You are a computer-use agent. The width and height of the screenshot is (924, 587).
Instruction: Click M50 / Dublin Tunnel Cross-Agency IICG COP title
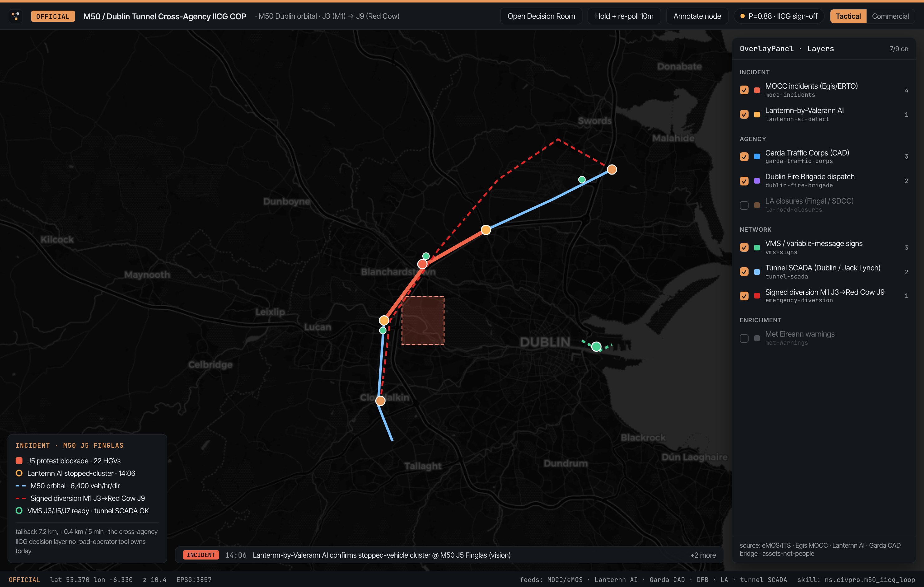tap(165, 16)
